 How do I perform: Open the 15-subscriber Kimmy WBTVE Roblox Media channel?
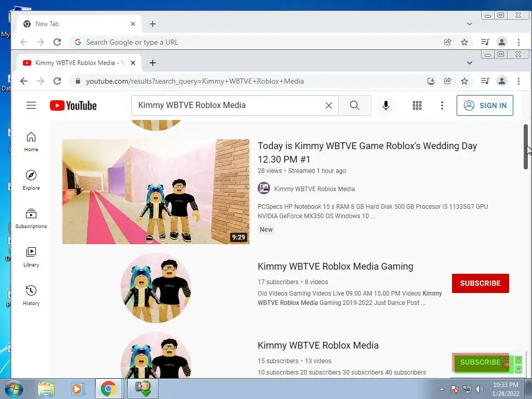(318, 345)
